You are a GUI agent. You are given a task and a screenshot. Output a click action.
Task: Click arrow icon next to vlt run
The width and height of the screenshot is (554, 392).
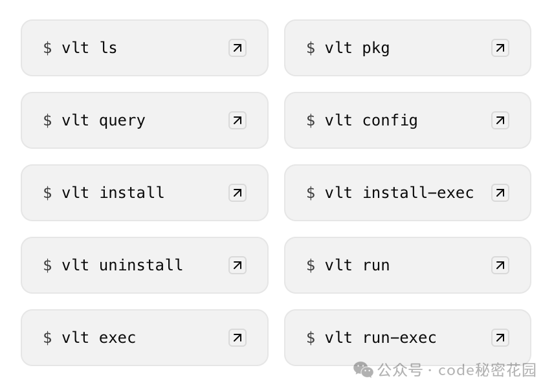(500, 265)
